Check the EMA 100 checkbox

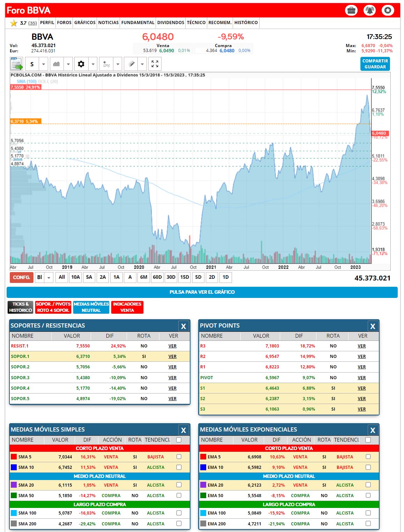tap(368, 513)
